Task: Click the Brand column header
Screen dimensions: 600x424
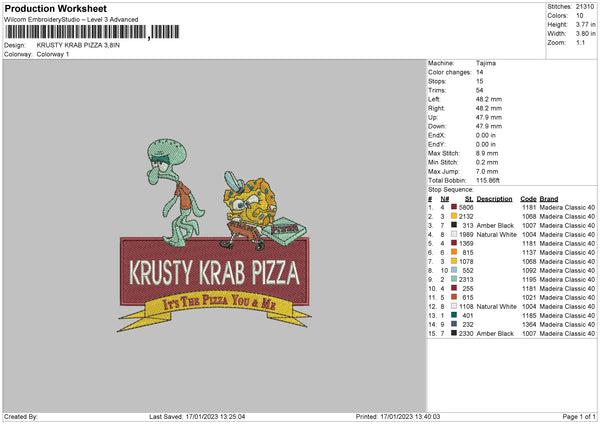Action: [549, 199]
